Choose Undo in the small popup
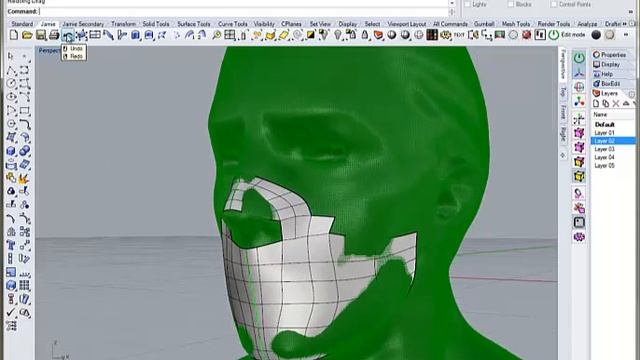The height and width of the screenshot is (360, 640). 74,49
